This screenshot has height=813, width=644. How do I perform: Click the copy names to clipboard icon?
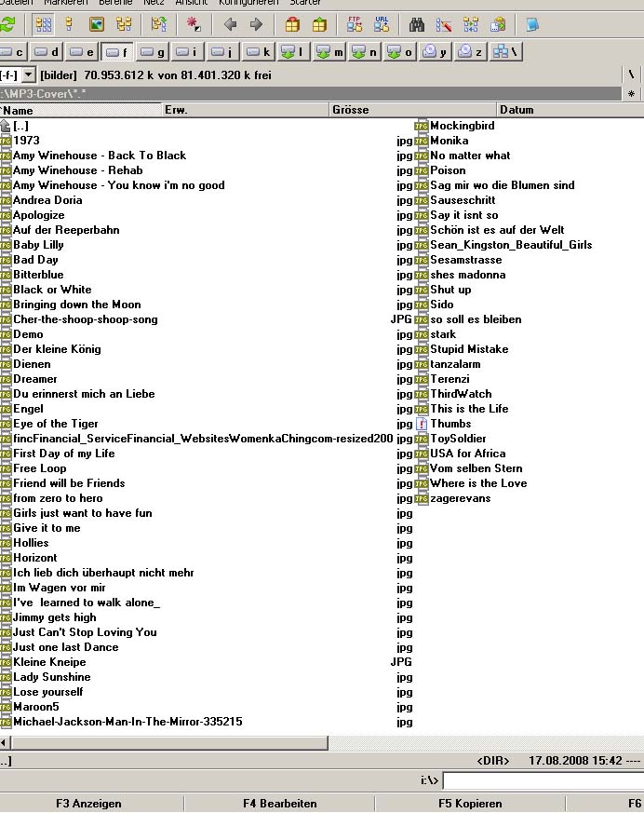[x=498, y=24]
